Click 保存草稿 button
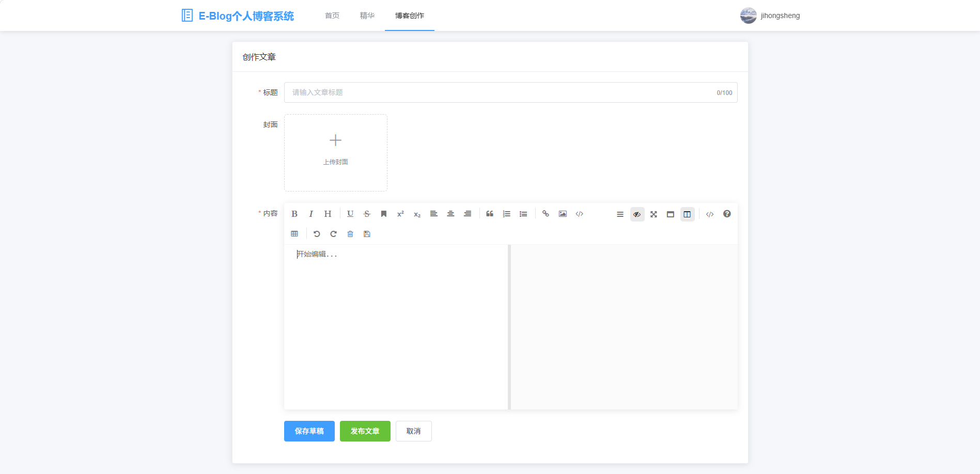980x474 pixels. (x=309, y=431)
